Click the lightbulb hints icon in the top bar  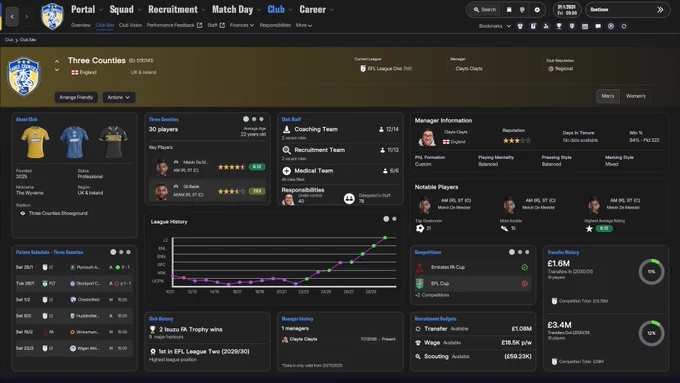pyautogui.click(x=522, y=10)
